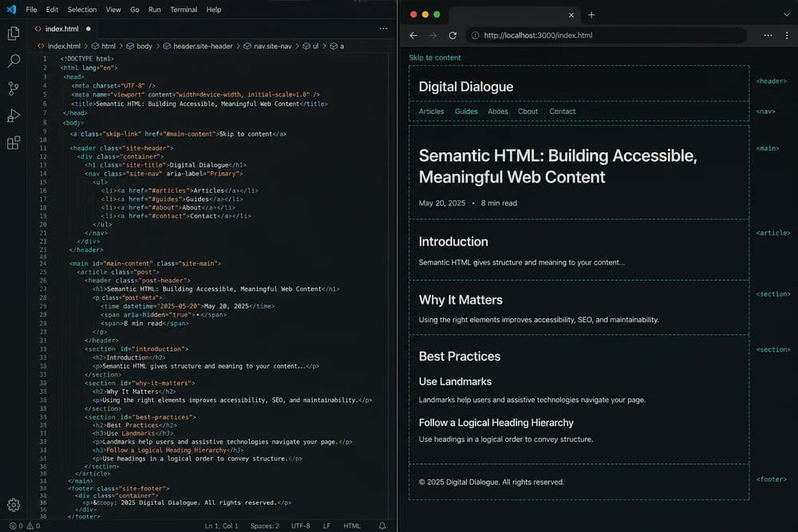
Task: Expand the body breadcrumb segment
Action: click(144, 45)
